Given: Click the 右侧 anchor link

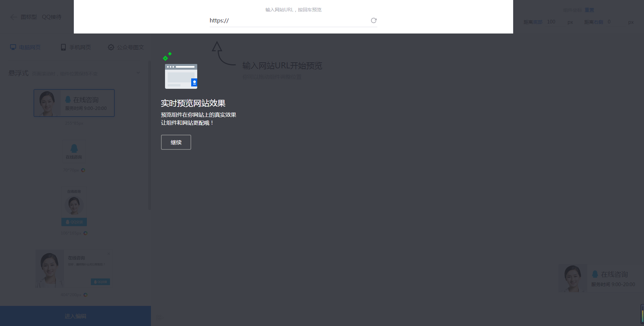Looking at the screenshot, I should pyautogui.click(x=598, y=22).
